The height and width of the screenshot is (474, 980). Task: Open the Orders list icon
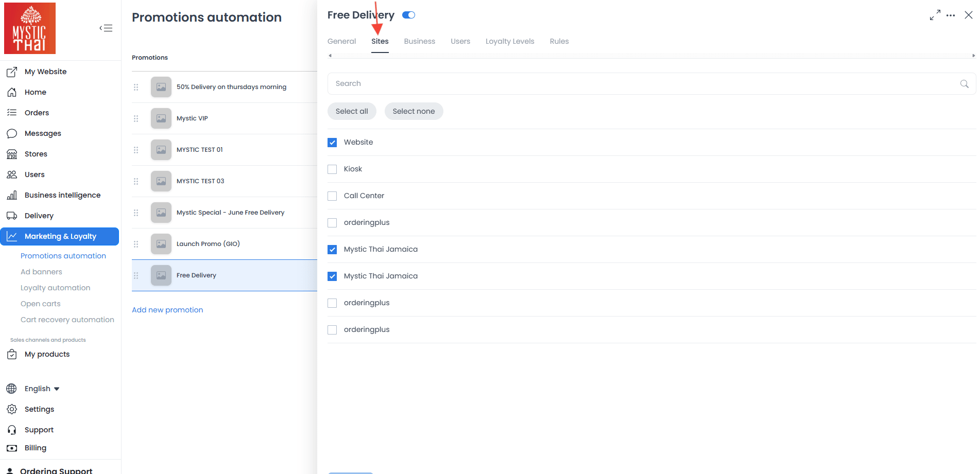pos(12,113)
